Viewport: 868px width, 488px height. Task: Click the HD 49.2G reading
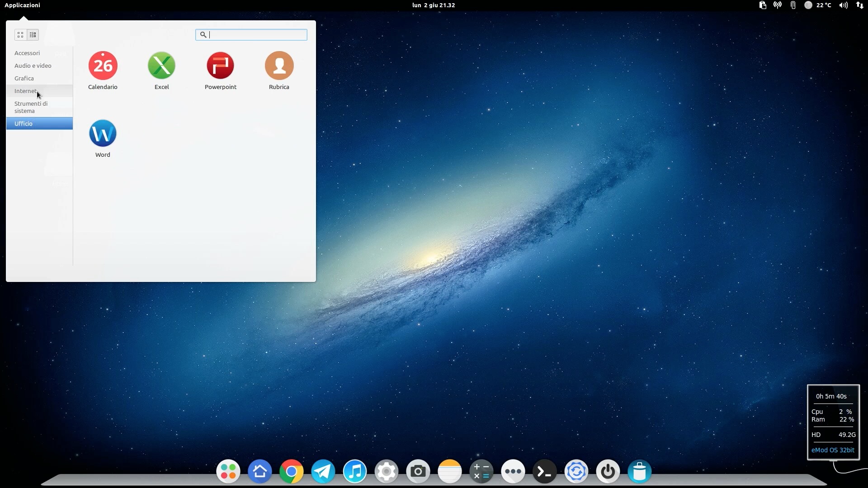(833, 435)
